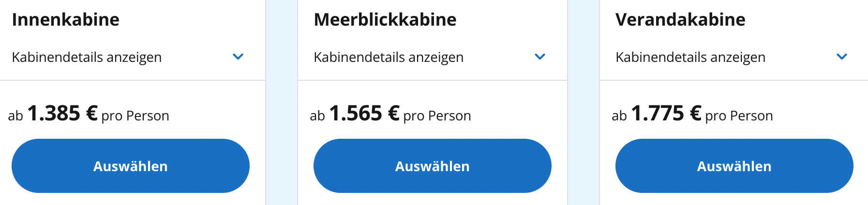Click "pro Person" beside 1.565 €
Viewport: 868px width, 205px height.
(437, 116)
